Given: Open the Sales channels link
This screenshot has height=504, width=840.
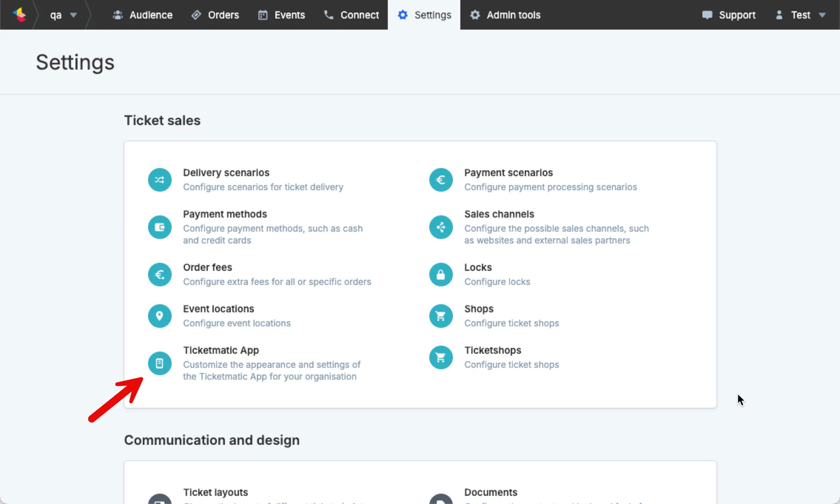Looking at the screenshot, I should [x=499, y=214].
